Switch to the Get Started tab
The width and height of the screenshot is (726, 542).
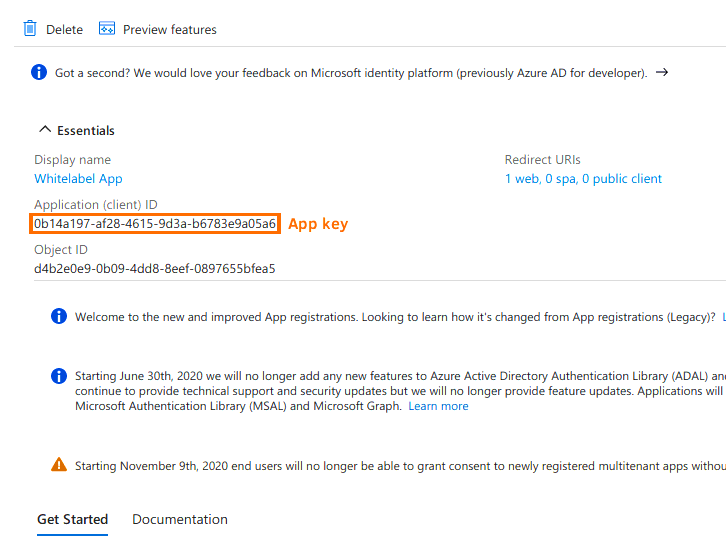coord(72,519)
